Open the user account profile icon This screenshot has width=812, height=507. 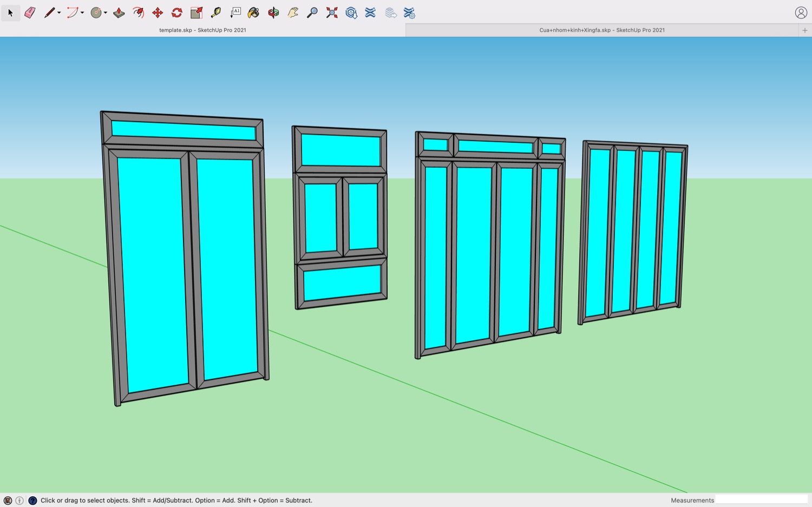tap(801, 12)
